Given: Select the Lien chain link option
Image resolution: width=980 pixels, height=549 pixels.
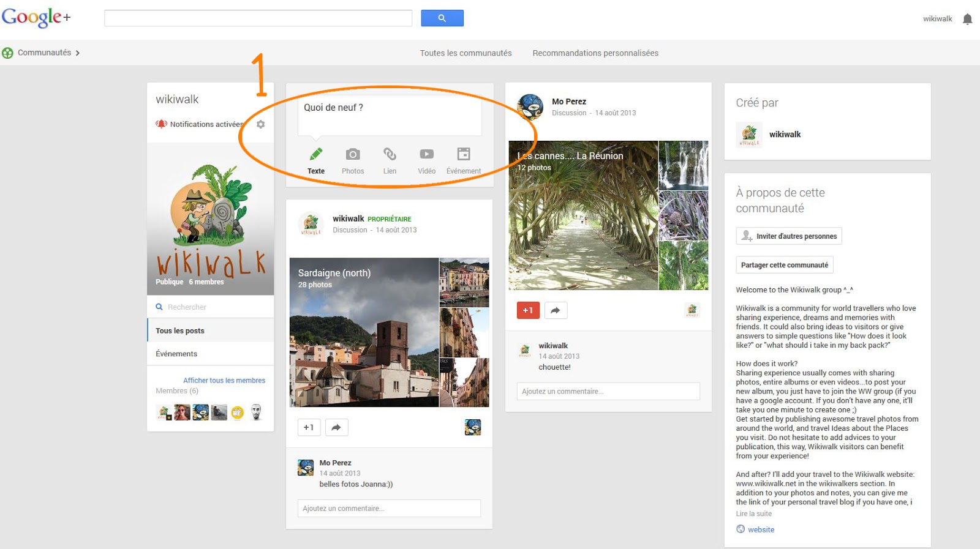Looking at the screenshot, I should (x=390, y=161).
